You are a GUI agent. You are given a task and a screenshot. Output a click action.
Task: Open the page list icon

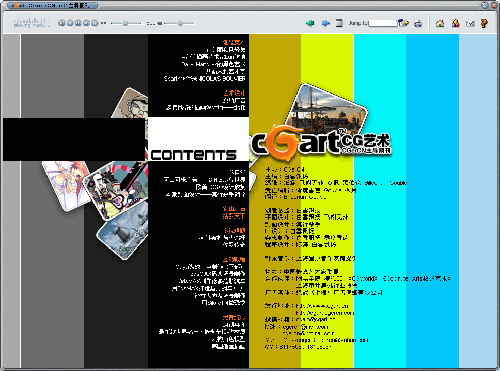pos(339,23)
